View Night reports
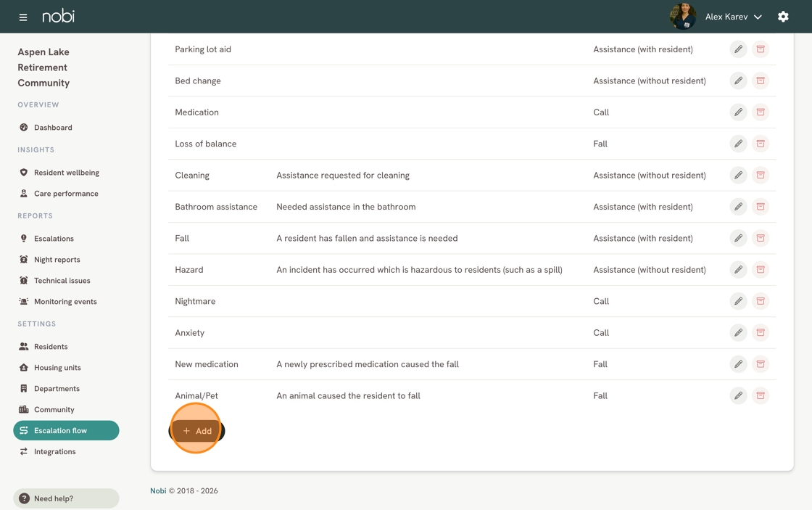Image resolution: width=812 pixels, height=510 pixels. [66, 260]
